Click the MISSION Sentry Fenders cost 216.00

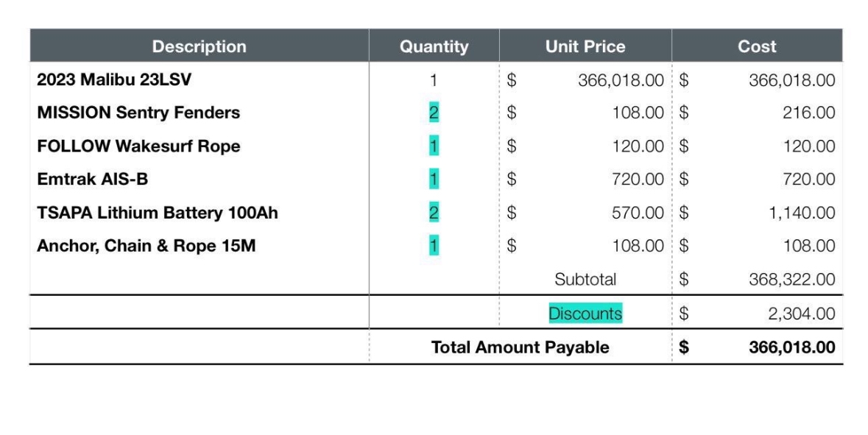(809, 113)
